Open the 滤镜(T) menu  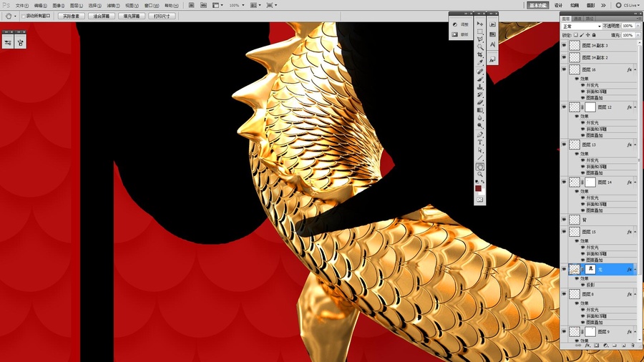click(x=113, y=6)
